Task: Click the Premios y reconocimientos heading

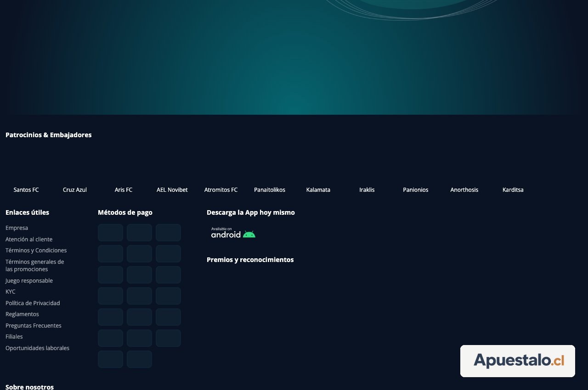Action: coord(250,260)
